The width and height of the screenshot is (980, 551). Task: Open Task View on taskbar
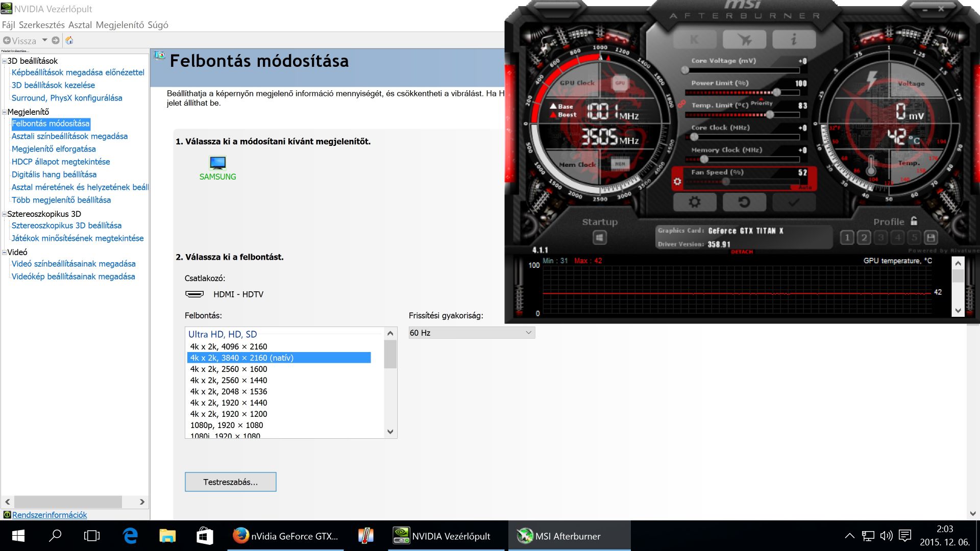(x=92, y=536)
